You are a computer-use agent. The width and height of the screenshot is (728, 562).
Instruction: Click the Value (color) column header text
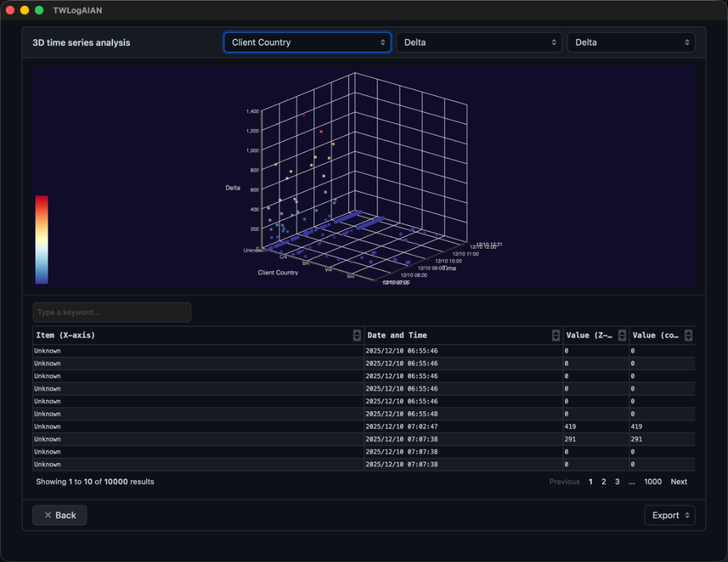(655, 335)
